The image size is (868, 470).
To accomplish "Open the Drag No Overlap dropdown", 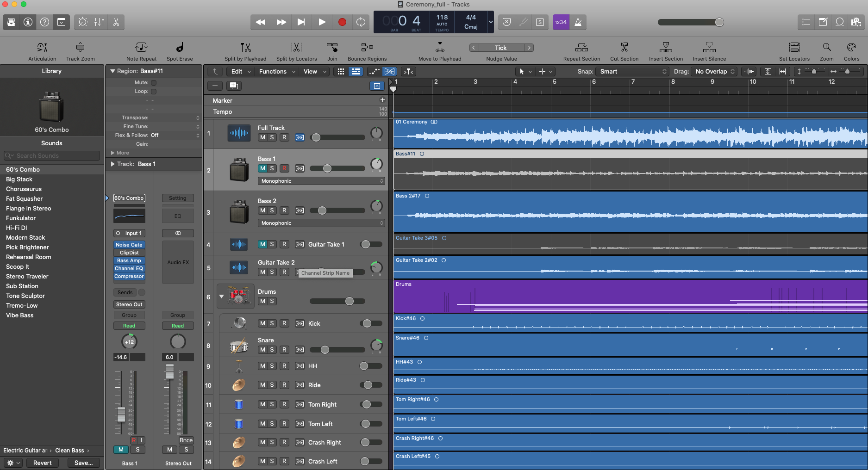I will coord(714,71).
